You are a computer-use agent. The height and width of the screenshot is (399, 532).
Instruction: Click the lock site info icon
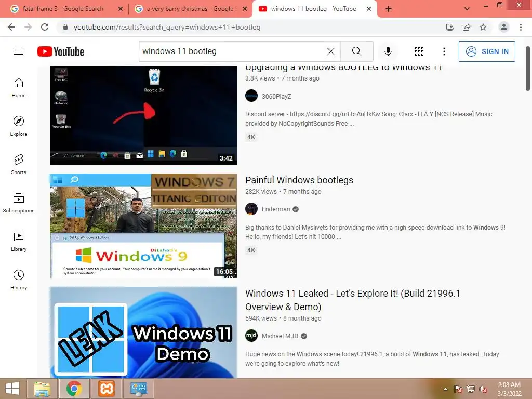(x=65, y=27)
